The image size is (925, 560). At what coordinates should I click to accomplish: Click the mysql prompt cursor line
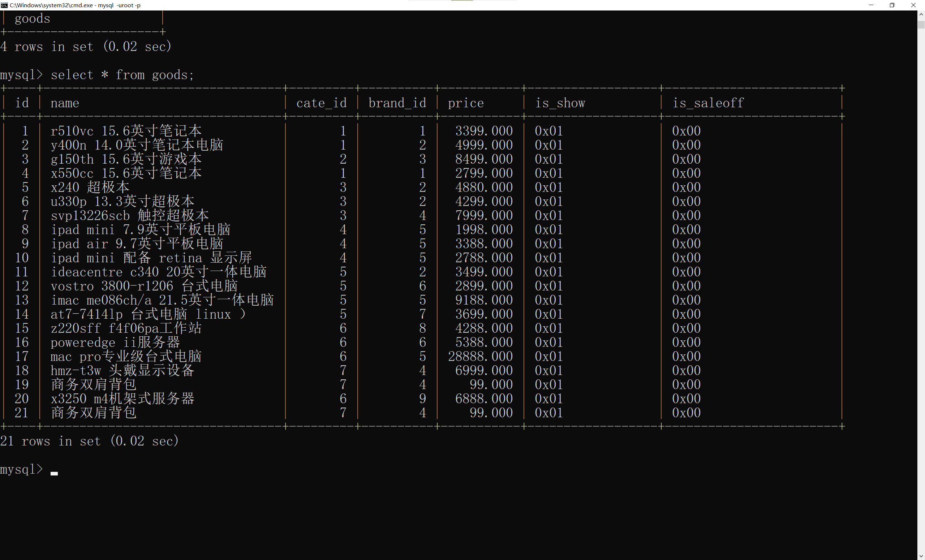[29, 469]
